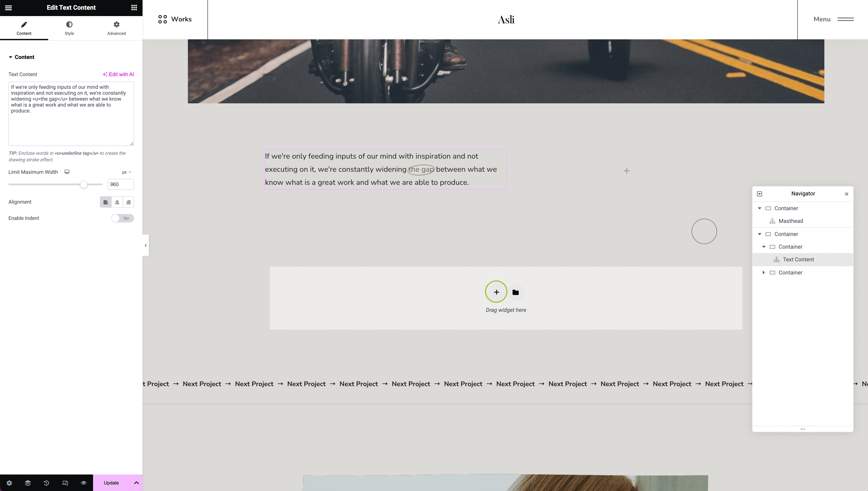Open the Structure layers icon
The height and width of the screenshot is (491, 868).
(x=28, y=483)
